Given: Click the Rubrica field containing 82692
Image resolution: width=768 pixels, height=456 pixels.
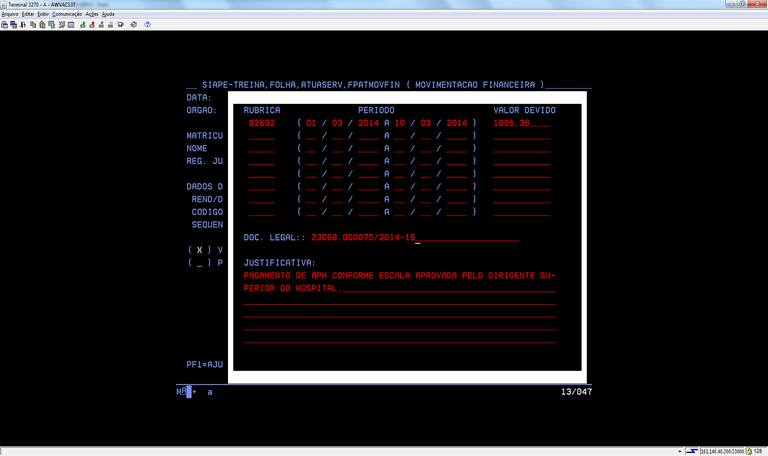Looking at the screenshot, I should [261, 123].
